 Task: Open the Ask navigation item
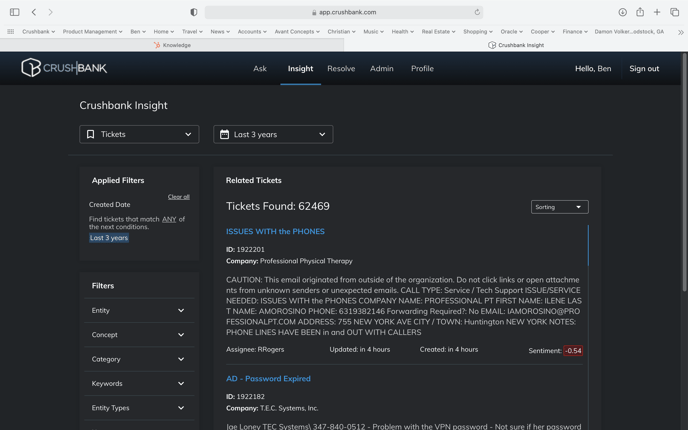[260, 68]
